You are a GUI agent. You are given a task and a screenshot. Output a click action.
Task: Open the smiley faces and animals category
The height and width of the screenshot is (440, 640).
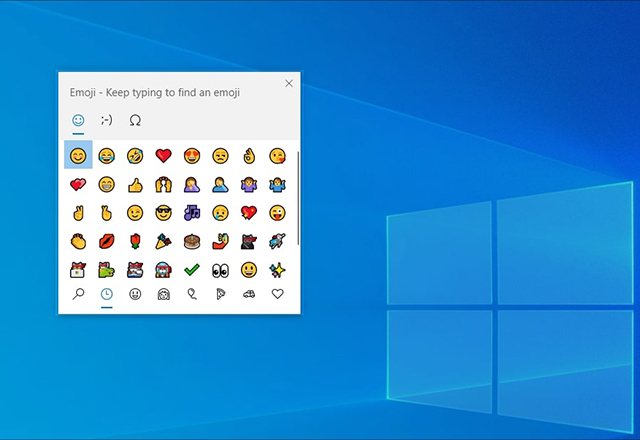(x=135, y=294)
